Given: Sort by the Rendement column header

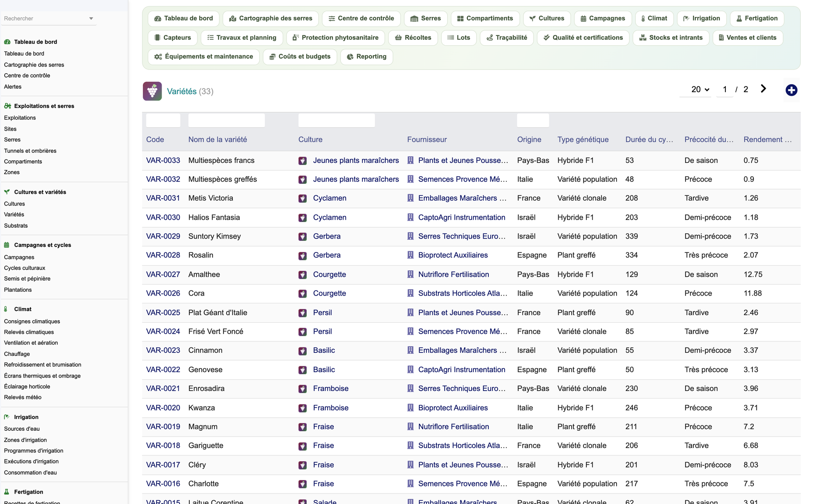Looking at the screenshot, I should click(x=768, y=139).
